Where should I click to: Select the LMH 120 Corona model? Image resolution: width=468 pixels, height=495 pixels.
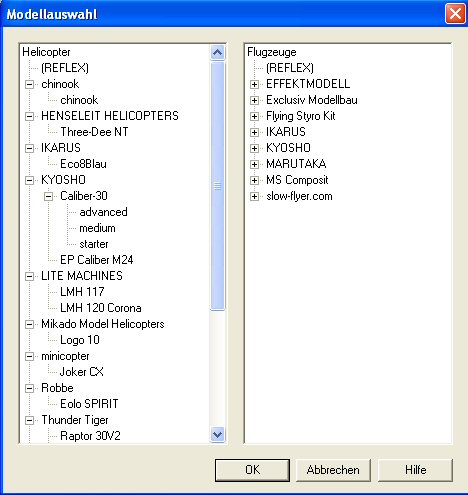(x=101, y=308)
